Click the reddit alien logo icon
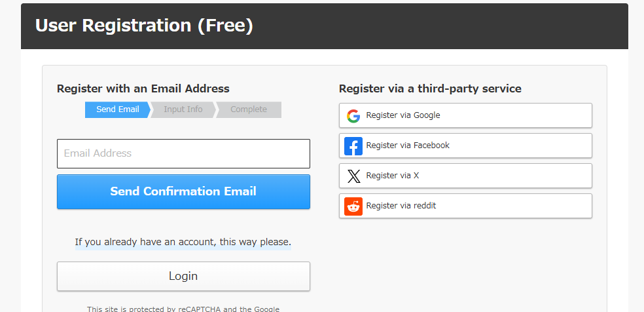Viewport: 644px width, 312px height. tap(353, 206)
